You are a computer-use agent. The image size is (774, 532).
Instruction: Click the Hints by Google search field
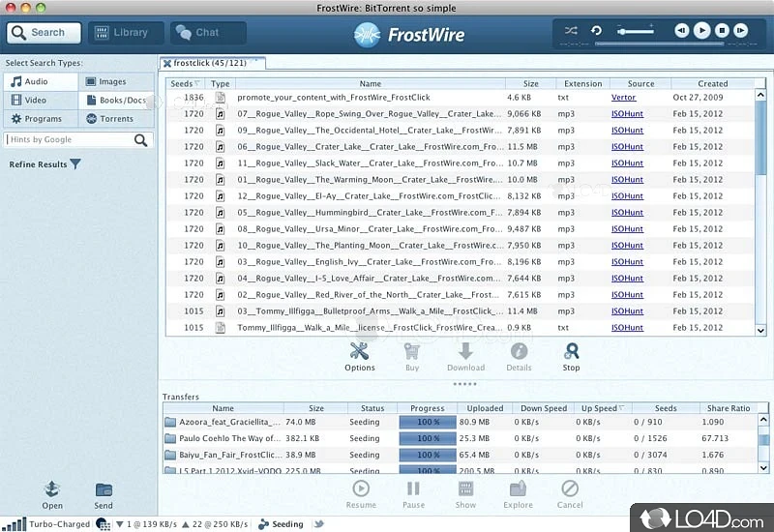click(x=70, y=140)
